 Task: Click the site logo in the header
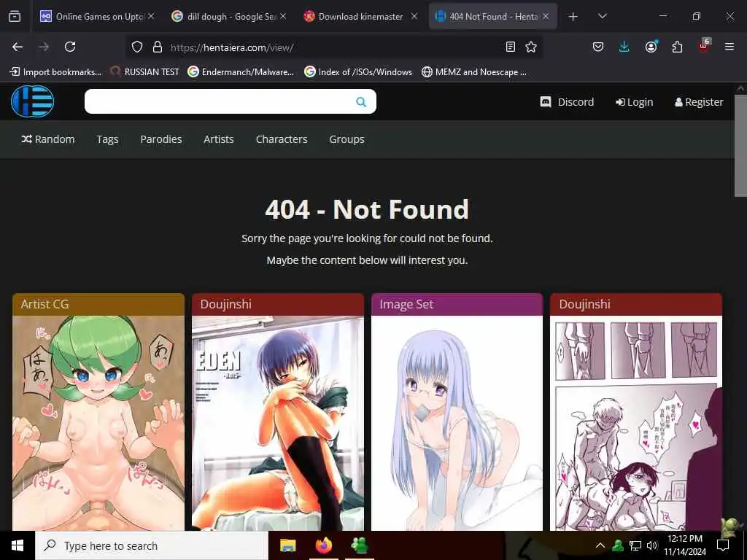pos(32,101)
